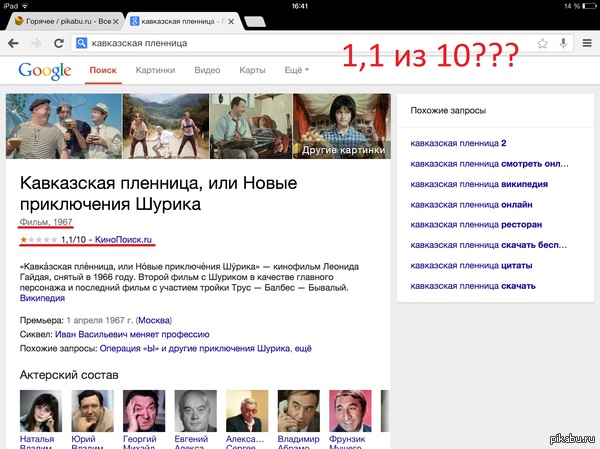
Task: Close the pikabu.ru tab
Action: pyautogui.click(x=116, y=21)
